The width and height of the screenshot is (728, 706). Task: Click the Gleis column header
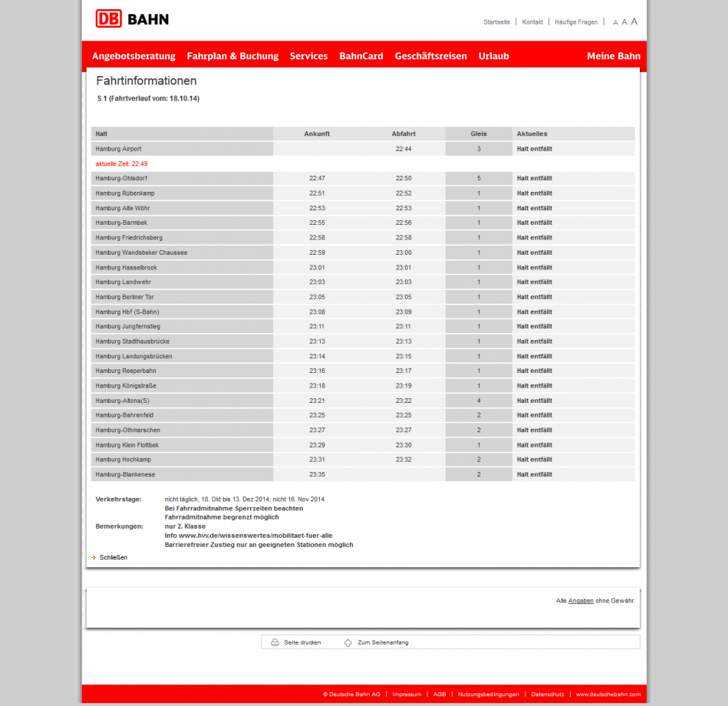coord(479,134)
